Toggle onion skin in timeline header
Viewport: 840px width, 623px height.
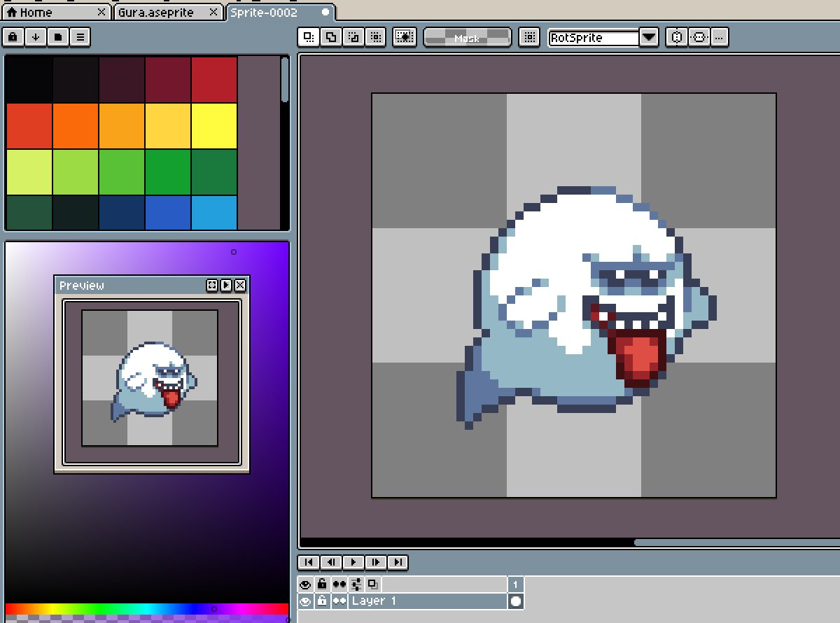(x=373, y=584)
